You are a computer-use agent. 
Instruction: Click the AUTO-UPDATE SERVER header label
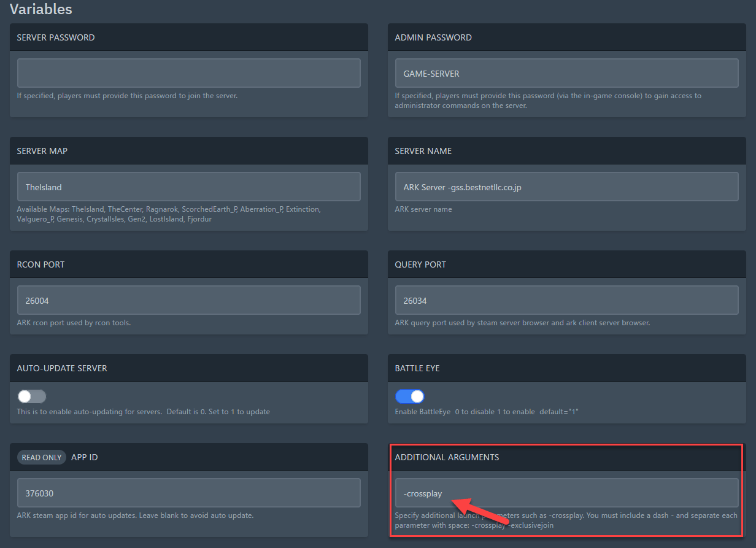point(62,368)
